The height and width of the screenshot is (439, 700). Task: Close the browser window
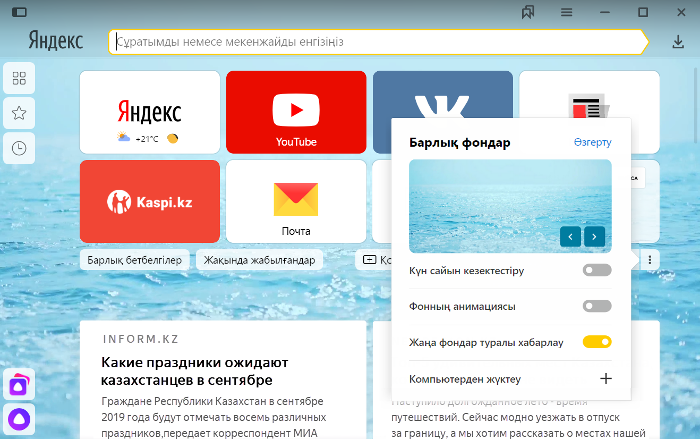[681, 13]
